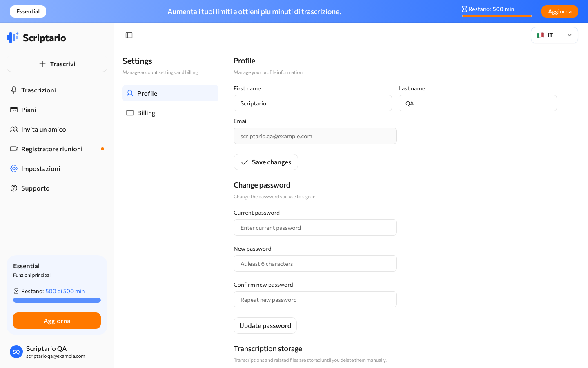Open Impostazioni in the sidebar
The image size is (588, 368).
[57, 168]
